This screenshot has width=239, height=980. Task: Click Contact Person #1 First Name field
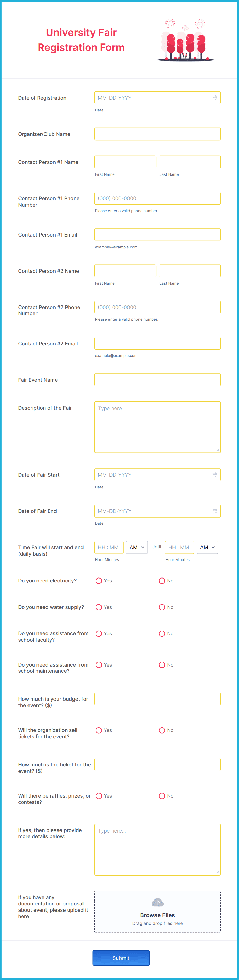pyautogui.click(x=125, y=162)
